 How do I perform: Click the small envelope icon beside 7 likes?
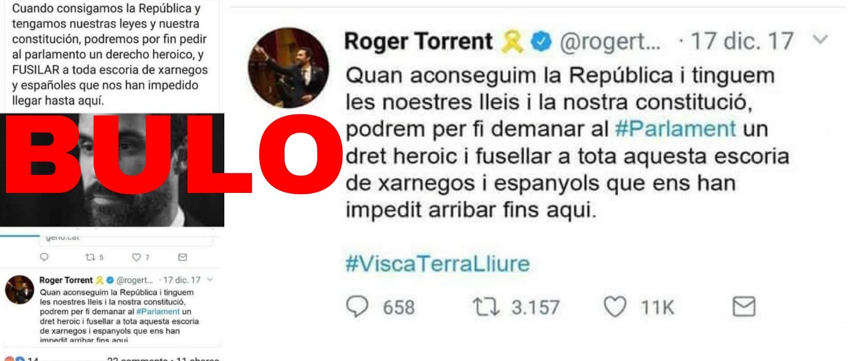coord(181,257)
